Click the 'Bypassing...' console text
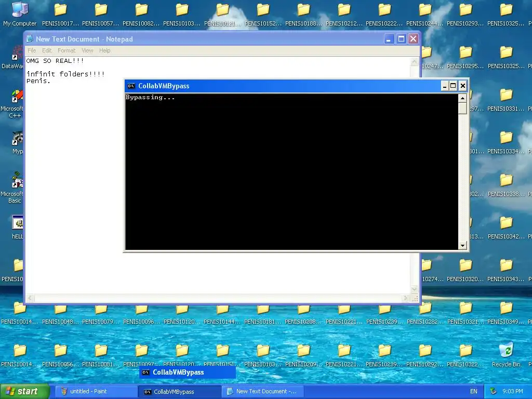This screenshot has height=399, width=532. coord(150,97)
